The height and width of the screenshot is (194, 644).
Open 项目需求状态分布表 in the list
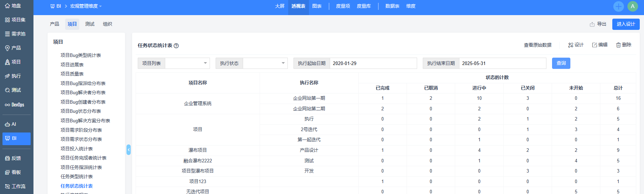81,139
